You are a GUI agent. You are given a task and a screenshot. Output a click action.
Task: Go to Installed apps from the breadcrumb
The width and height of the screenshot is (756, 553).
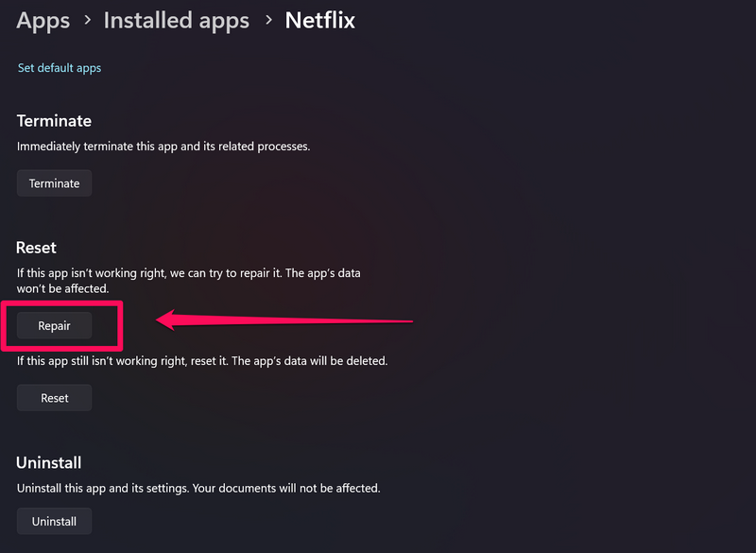tap(176, 20)
